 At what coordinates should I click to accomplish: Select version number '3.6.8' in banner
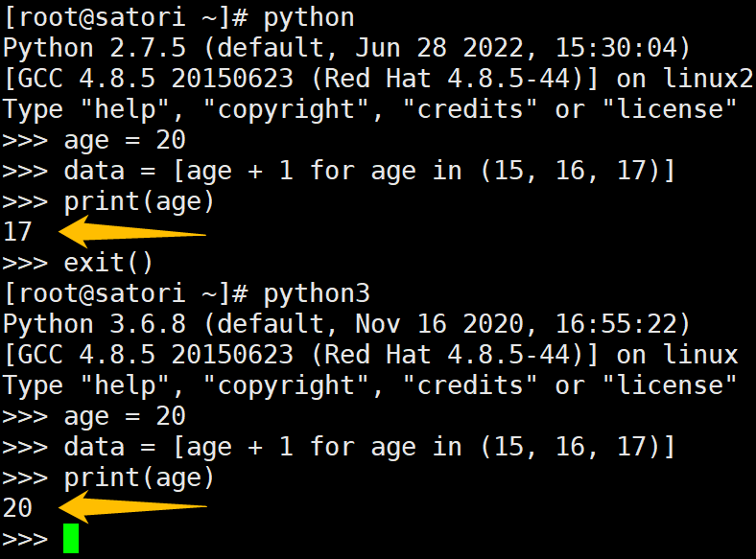(148, 324)
